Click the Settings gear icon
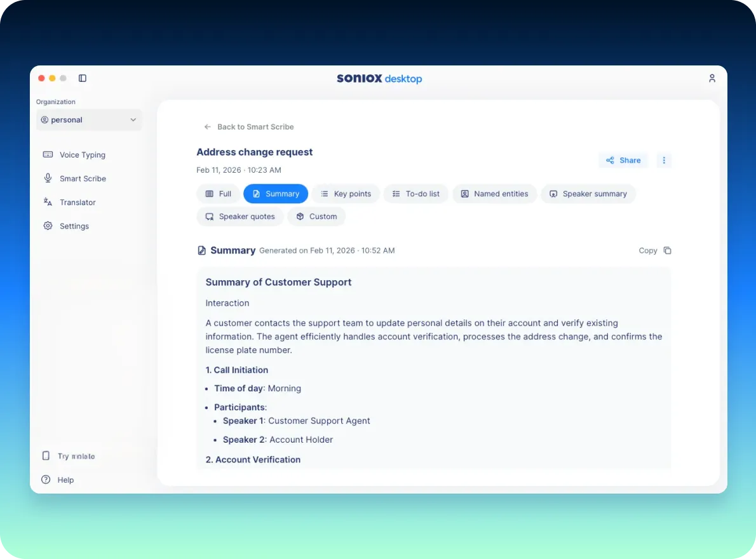The image size is (756, 559). point(48,226)
